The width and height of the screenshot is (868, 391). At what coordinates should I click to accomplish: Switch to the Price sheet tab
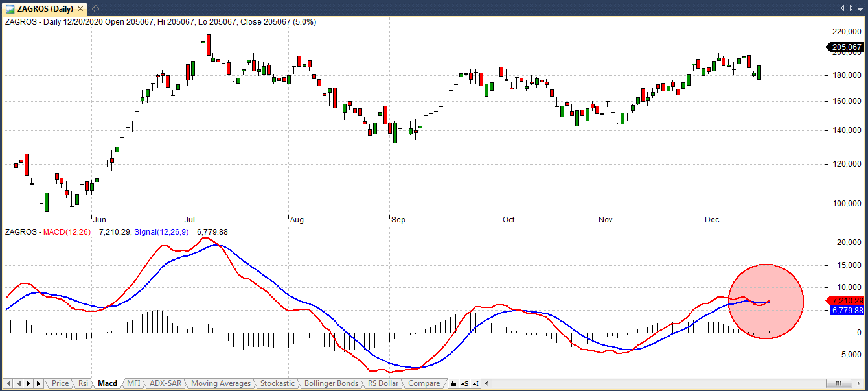pyautogui.click(x=60, y=383)
